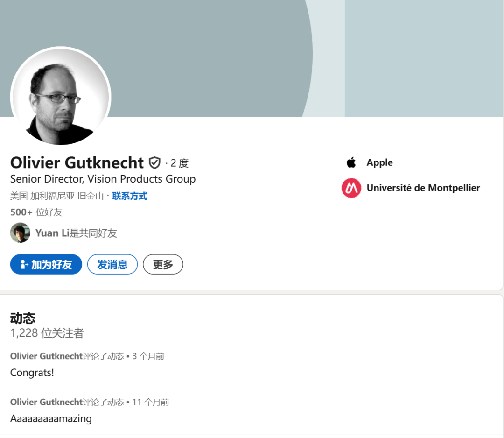Click the add-person icon in 加为好友 button
The image size is (504, 438).
[24, 264]
